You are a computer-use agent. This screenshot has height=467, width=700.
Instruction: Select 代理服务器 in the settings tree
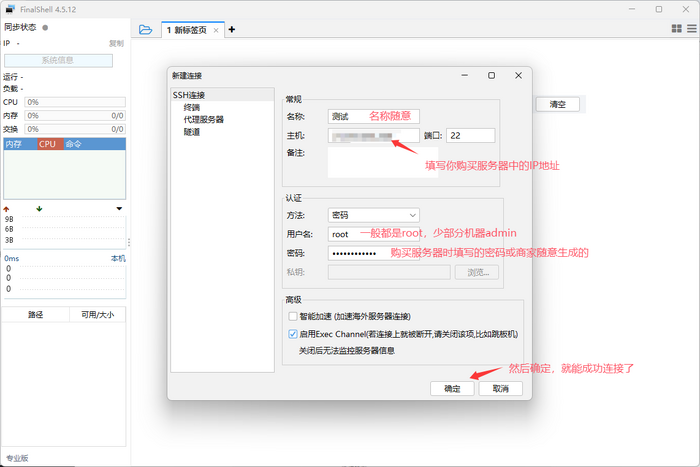(203, 119)
